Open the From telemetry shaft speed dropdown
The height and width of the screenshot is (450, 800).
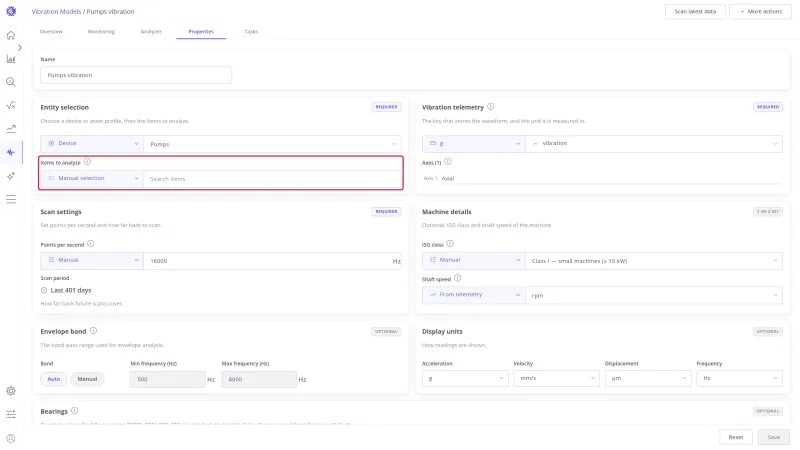[x=474, y=295]
